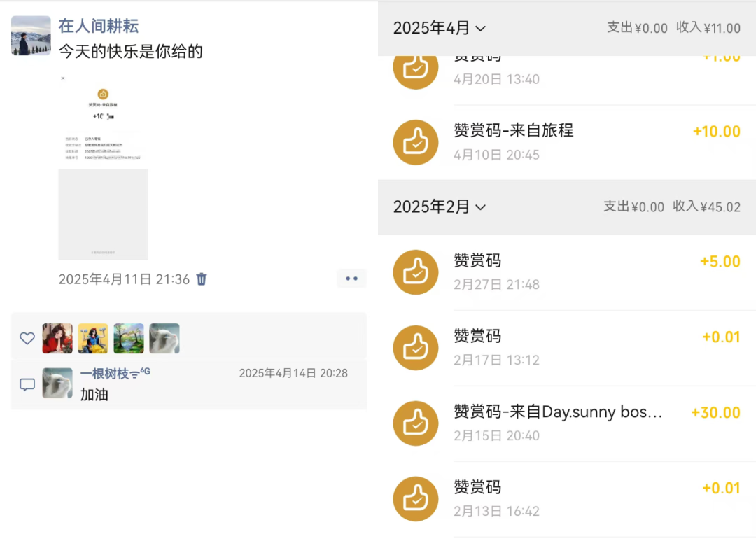Click the landscape painting liker avatar
The width and height of the screenshot is (756, 539).
[x=129, y=339]
